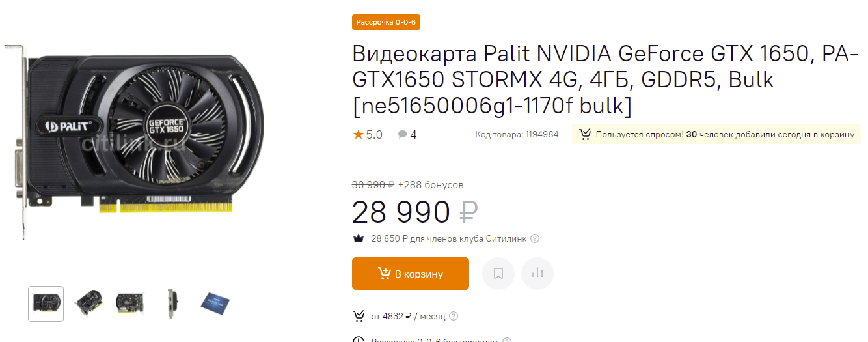The height and width of the screenshot is (342, 868).
Task: Add product to favorites with bookmark icon
Action: [498, 274]
